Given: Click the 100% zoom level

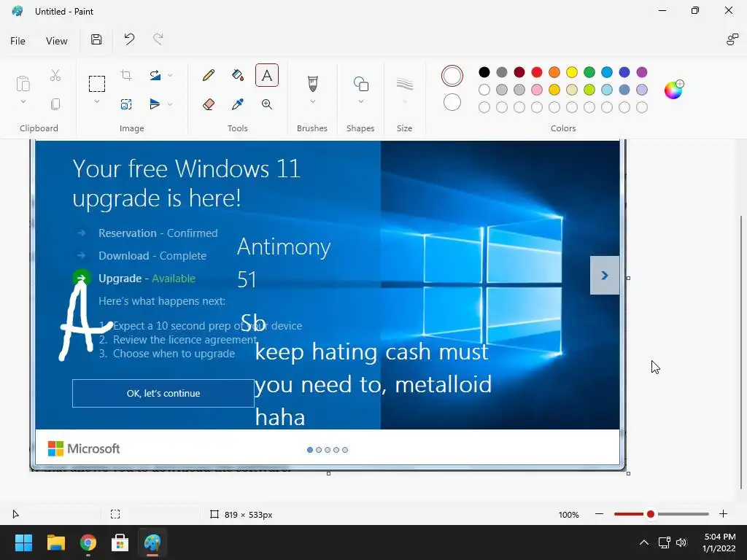Looking at the screenshot, I should [568, 515].
